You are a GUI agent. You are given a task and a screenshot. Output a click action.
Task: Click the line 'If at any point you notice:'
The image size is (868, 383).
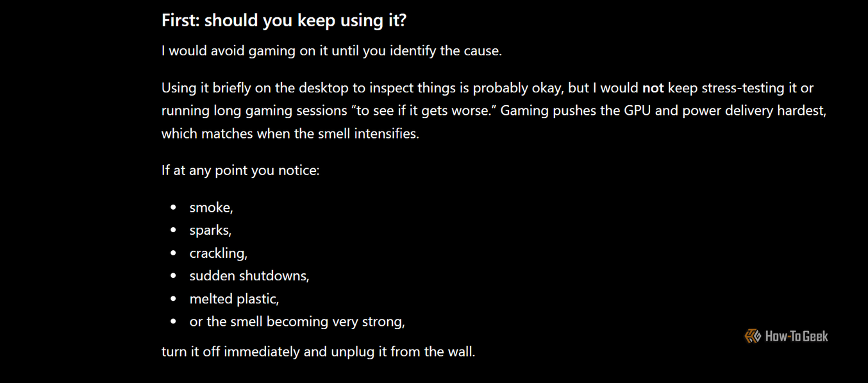click(240, 171)
